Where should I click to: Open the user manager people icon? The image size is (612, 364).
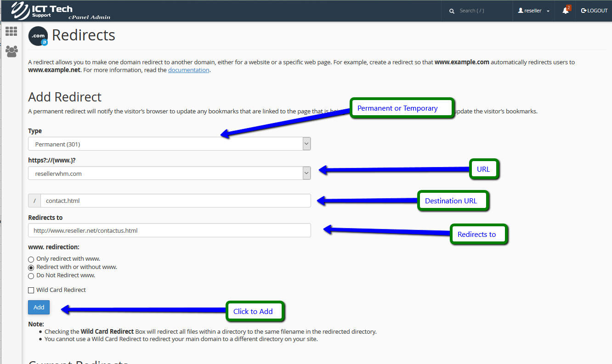pos(11,51)
